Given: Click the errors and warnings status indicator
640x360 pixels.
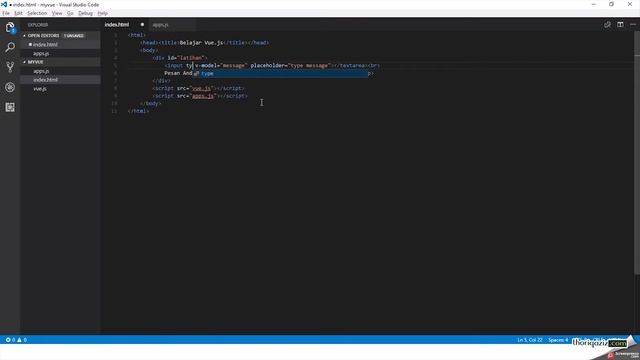Looking at the screenshot, I should click(16, 340).
